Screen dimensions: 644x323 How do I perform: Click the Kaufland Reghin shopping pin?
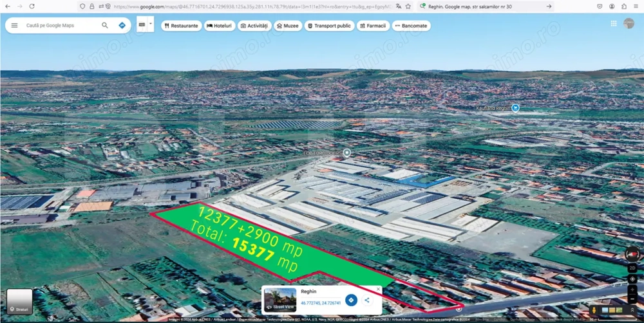pyautogui.click(x=515, y=108)
